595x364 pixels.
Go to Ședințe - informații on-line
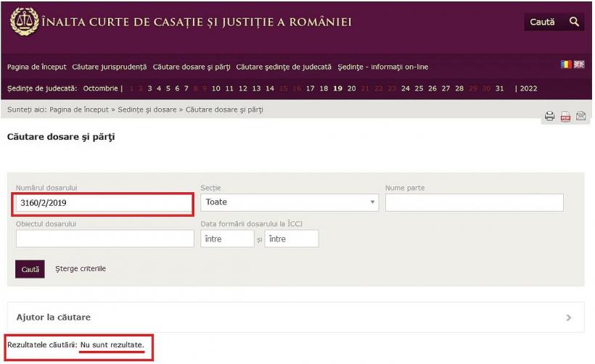point(382,67)
